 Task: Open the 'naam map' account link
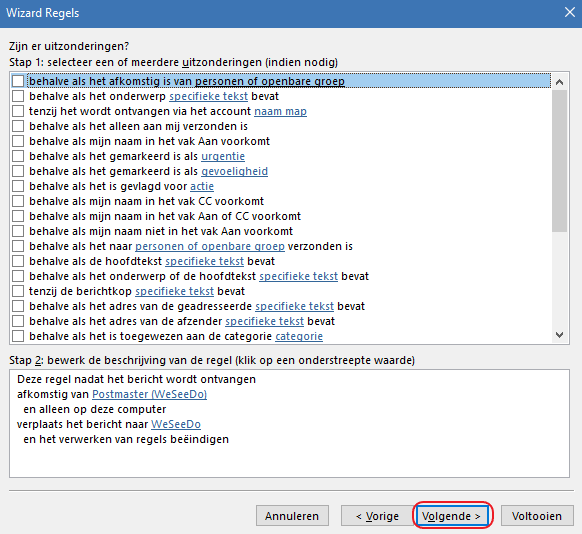tap(280, 111)
